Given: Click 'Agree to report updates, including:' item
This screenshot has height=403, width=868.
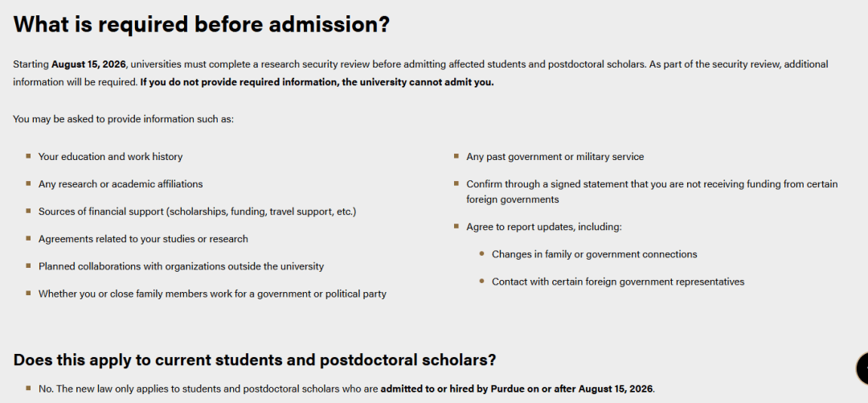Looking at the screenshot, I should 544,227.
